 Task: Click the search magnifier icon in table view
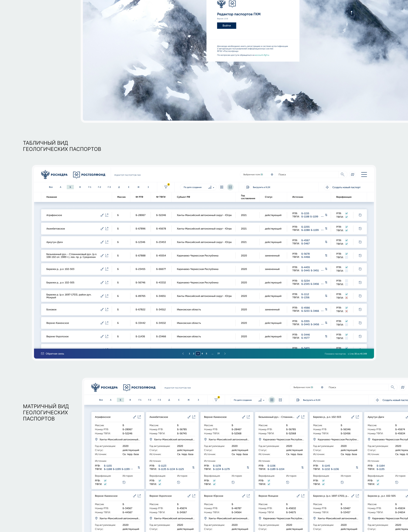click(x=342, y=174)
